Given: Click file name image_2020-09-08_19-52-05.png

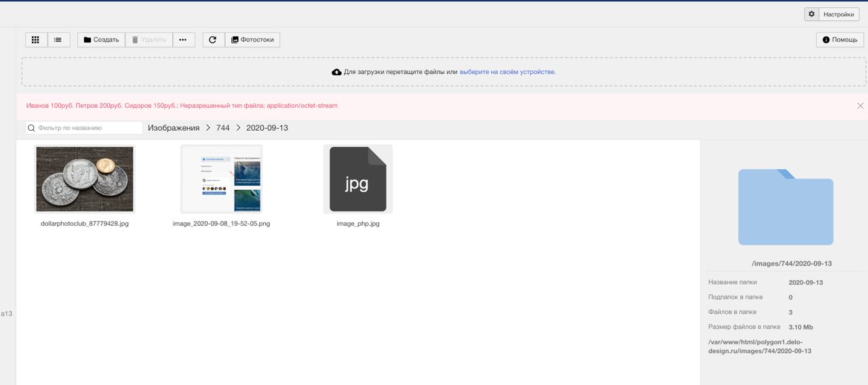Looking at the screenshot, I should coord(221,224).
